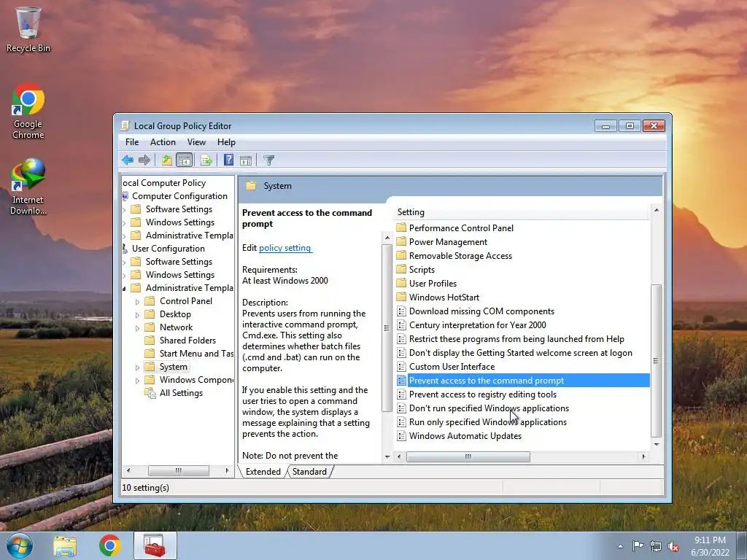
Task: Open the Recycle Bin desktop icon
Action: [x=28, y=29]
